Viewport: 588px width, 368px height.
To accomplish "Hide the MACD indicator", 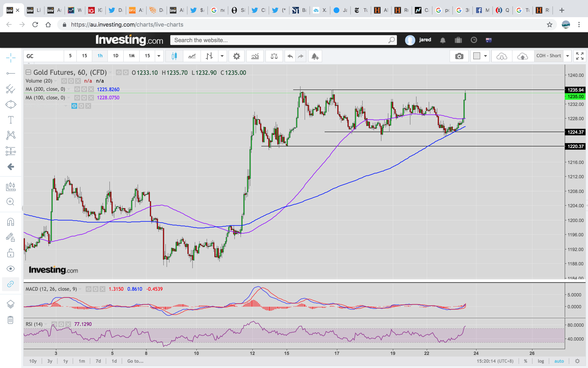I will pos(89,289).
